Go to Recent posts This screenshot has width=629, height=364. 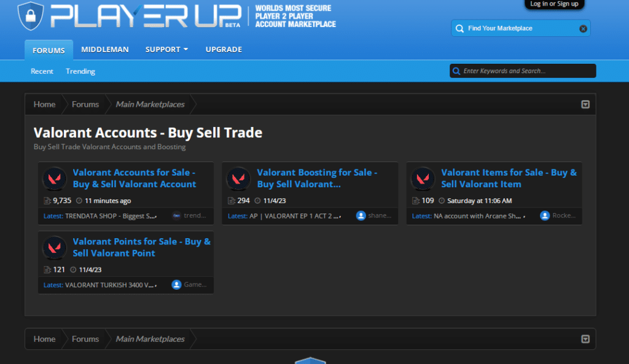coord(42,71)
